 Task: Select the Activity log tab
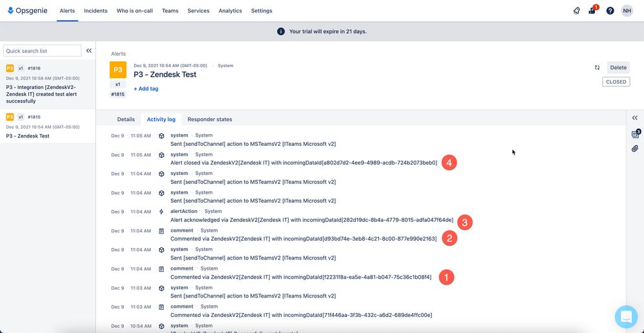[x=161, y=119]
